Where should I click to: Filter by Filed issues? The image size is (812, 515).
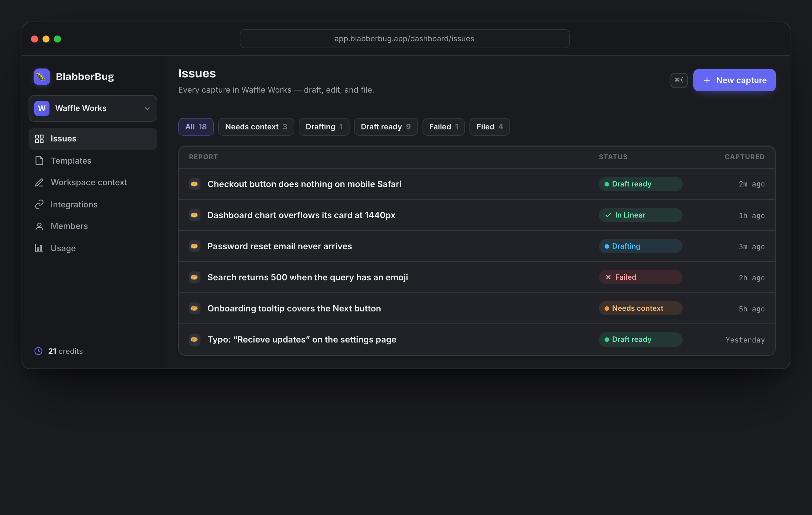coord(489,127)
